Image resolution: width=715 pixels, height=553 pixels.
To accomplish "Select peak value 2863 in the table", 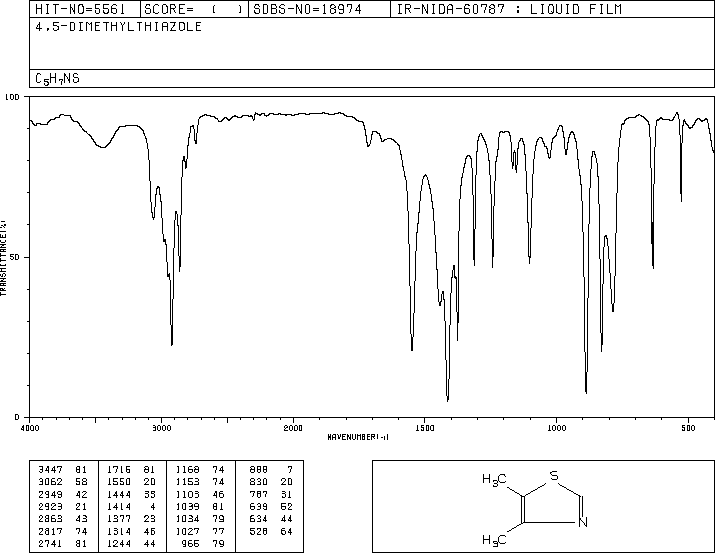I will click(x=51, y=519).
